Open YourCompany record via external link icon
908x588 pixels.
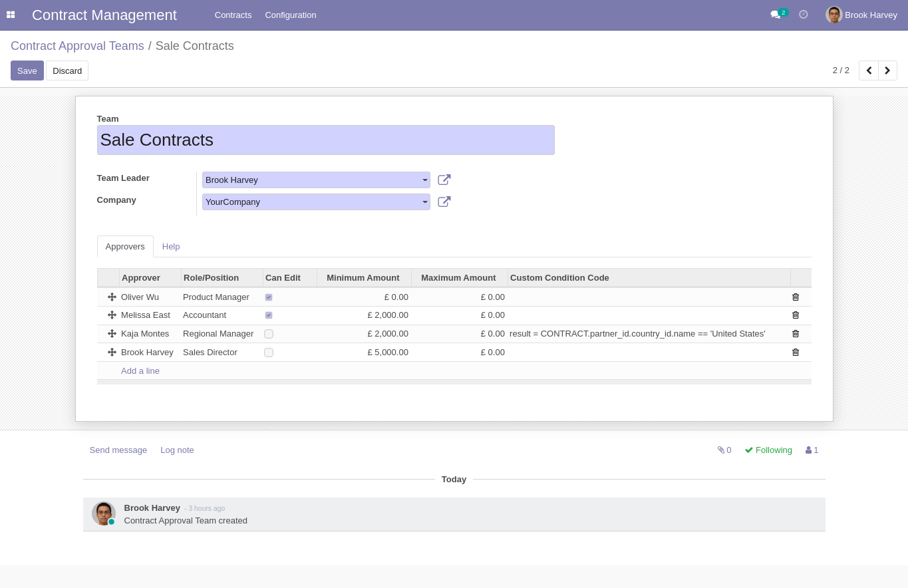(444, 202)
